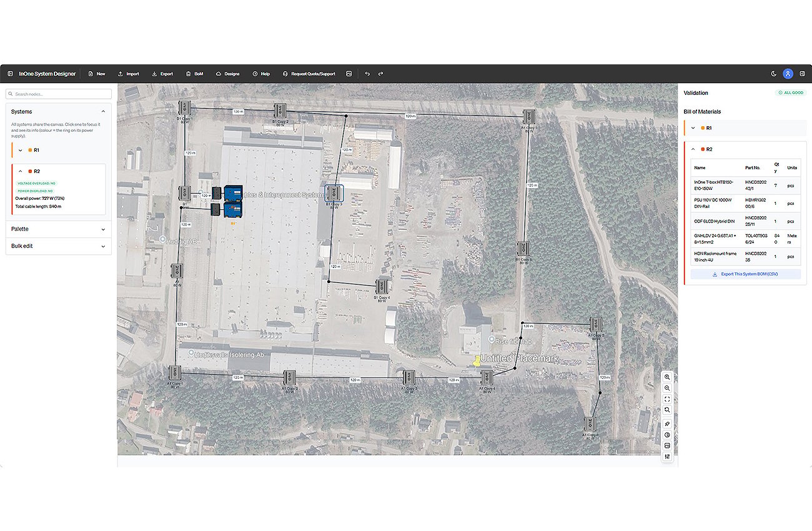Click the Search nodes input field
The width and height of the screenshot is (812, 531).
pos(59,94)
